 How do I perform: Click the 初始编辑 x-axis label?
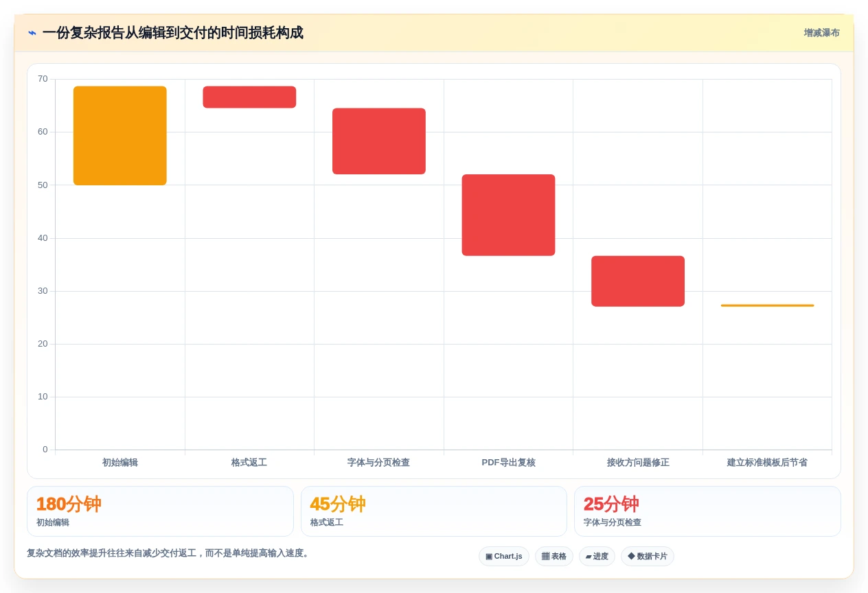point(120,463)
